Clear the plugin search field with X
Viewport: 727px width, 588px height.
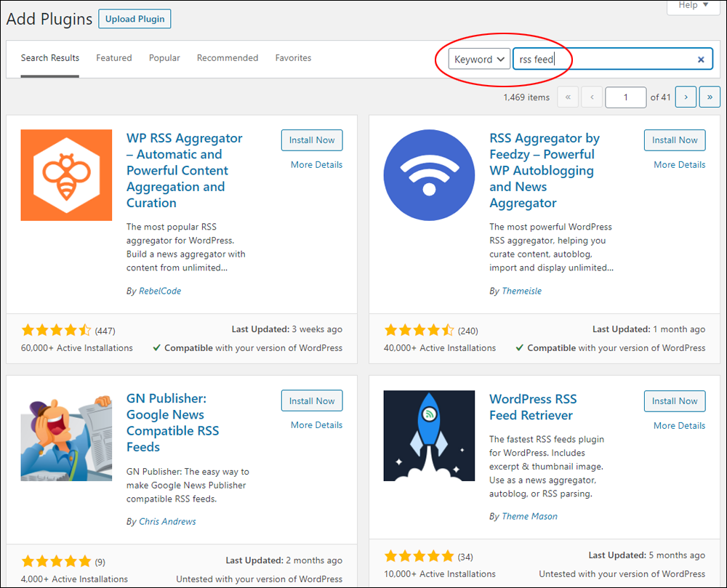point(701,60)
